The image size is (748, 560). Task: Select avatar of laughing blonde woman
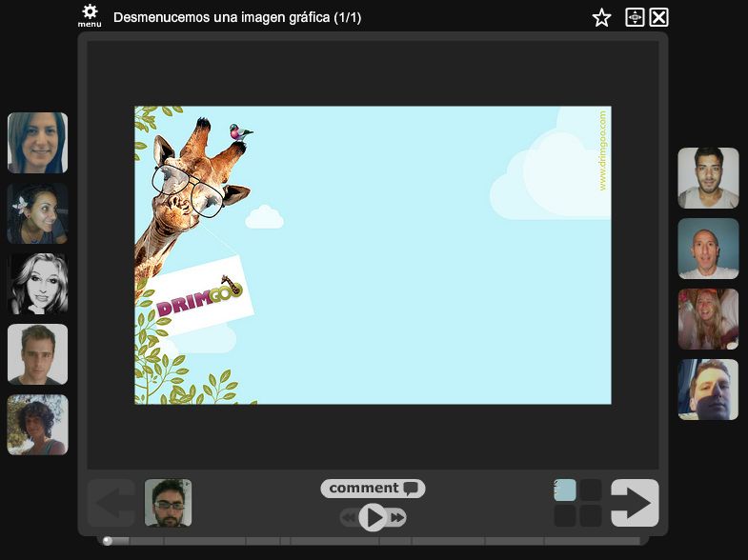708,319
